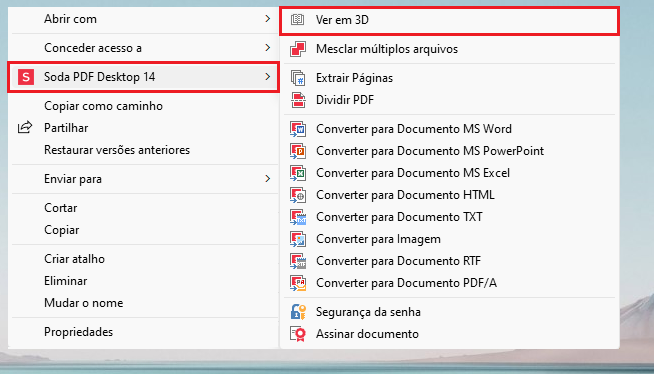654x374 pixels.
Task: Choose Converter para Documento HTML
Action: (x=450, y=195)
